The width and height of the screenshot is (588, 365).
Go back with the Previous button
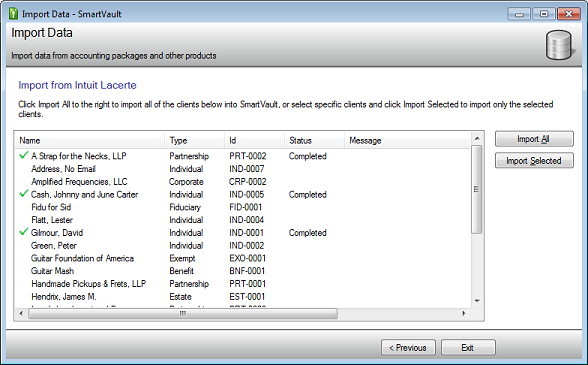pyautogui.click(x=408, y=348)
